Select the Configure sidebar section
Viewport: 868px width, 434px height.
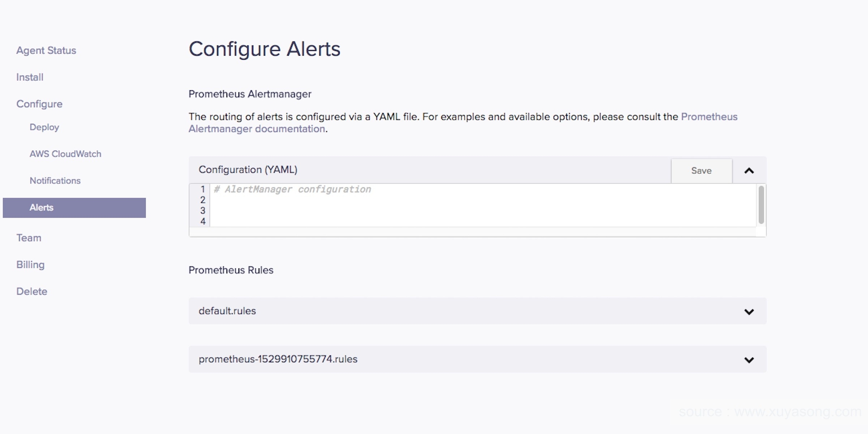[39, 104]
